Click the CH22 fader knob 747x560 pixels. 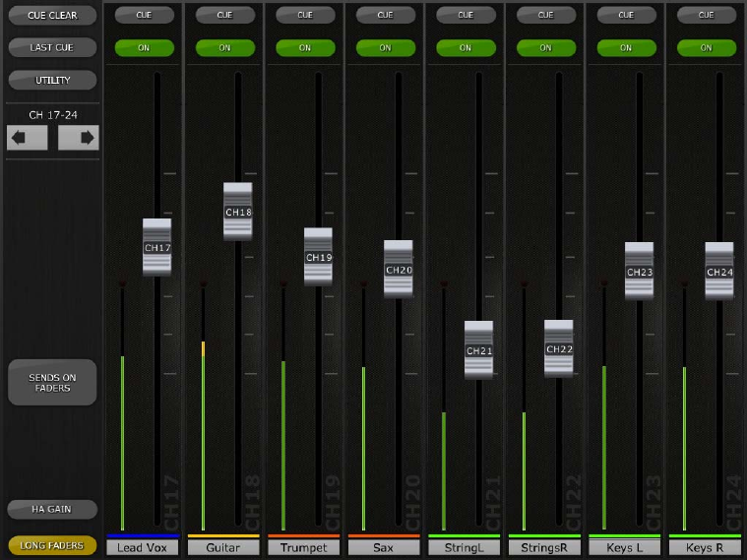tap(559, 348)
